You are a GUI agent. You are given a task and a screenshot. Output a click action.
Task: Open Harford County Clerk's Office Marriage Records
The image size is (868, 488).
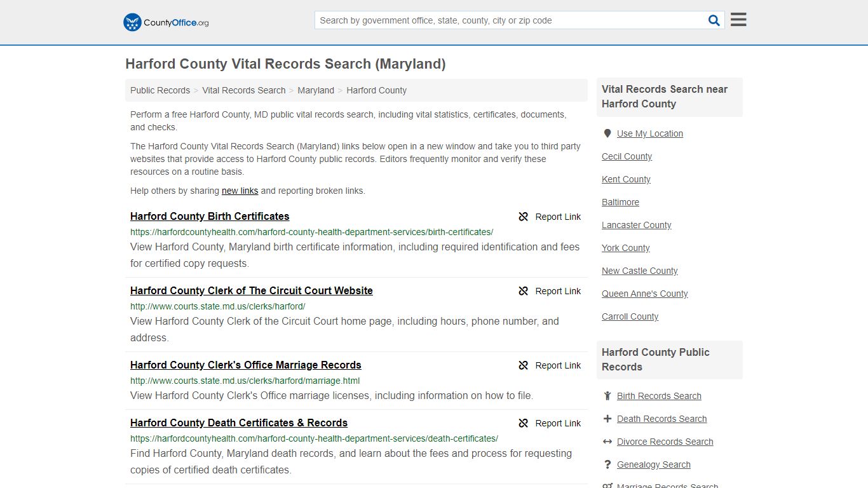click(246, 365)
